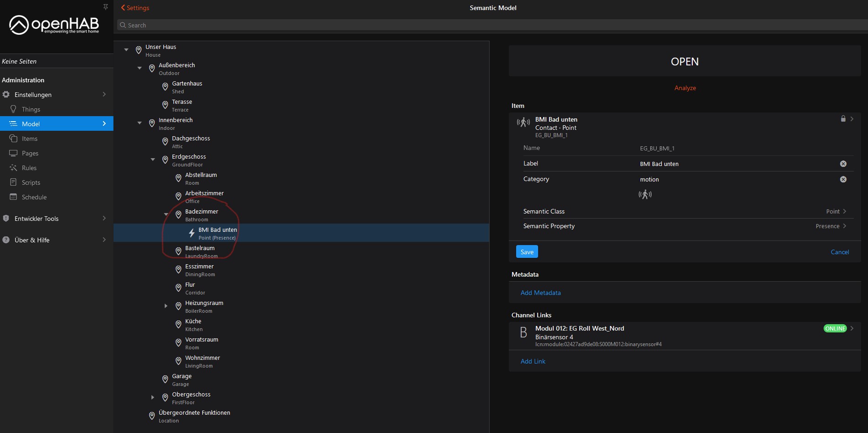Click the location pin icon next to Gartenhaus
The image size is (868, 433).
[x=165, y=87]
